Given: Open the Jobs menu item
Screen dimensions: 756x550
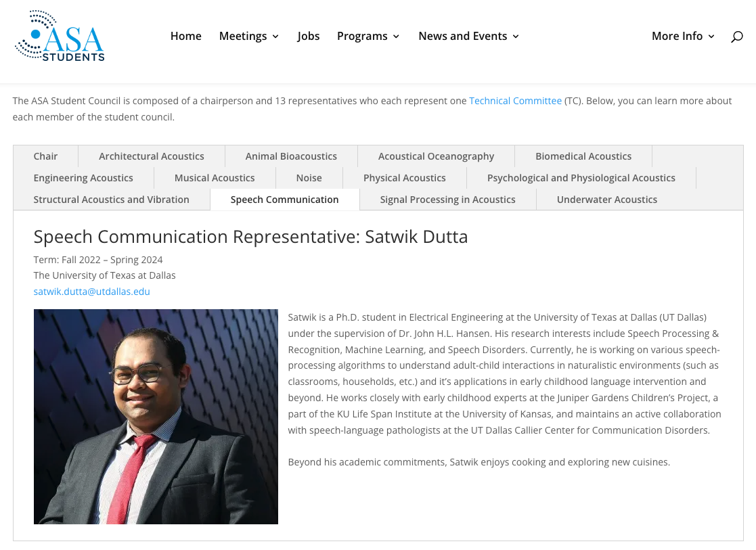Looking at the screenshot, I should click(x=308, y=36).
